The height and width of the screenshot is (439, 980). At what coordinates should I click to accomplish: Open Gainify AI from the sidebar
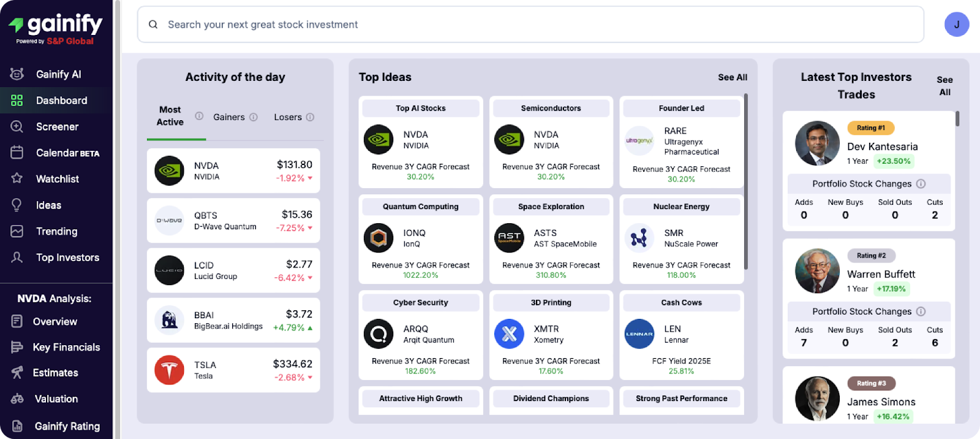click(58, 74)
